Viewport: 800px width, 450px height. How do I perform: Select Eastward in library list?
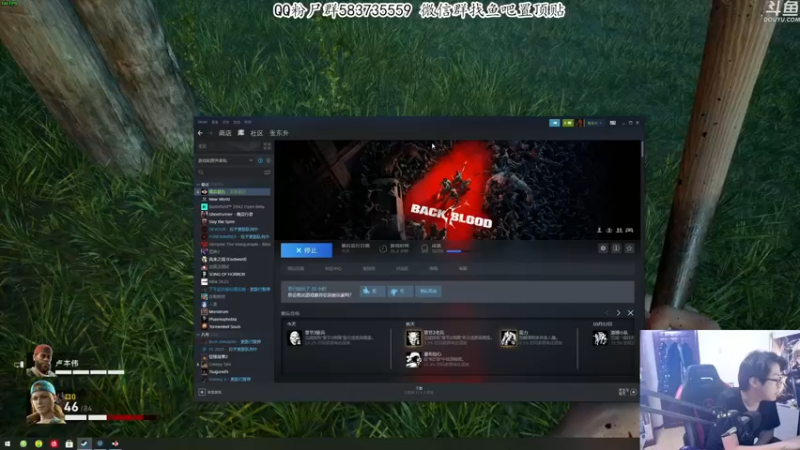[x=228, y=259]
